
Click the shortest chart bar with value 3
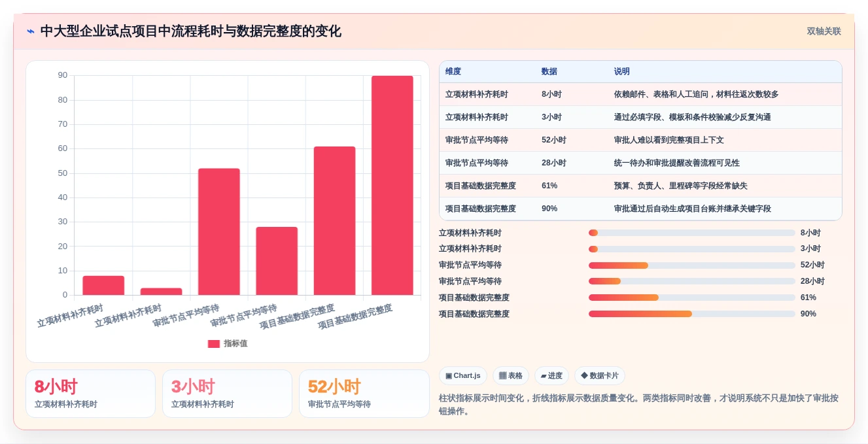click(161, 292)
